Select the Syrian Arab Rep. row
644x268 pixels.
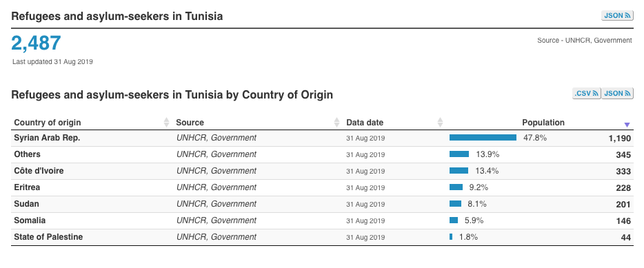point(322,138)
